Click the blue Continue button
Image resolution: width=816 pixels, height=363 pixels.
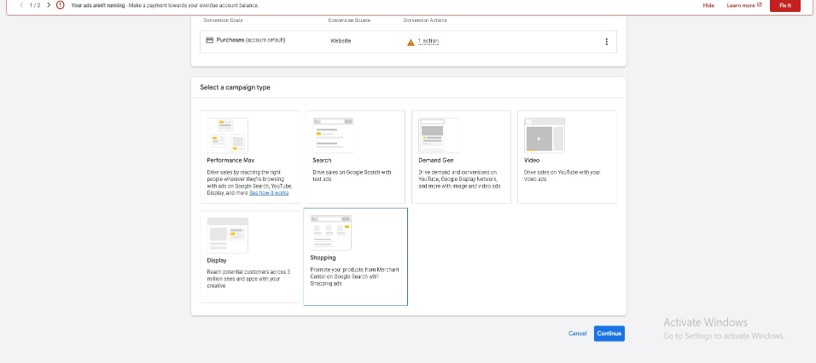(609, 333)
